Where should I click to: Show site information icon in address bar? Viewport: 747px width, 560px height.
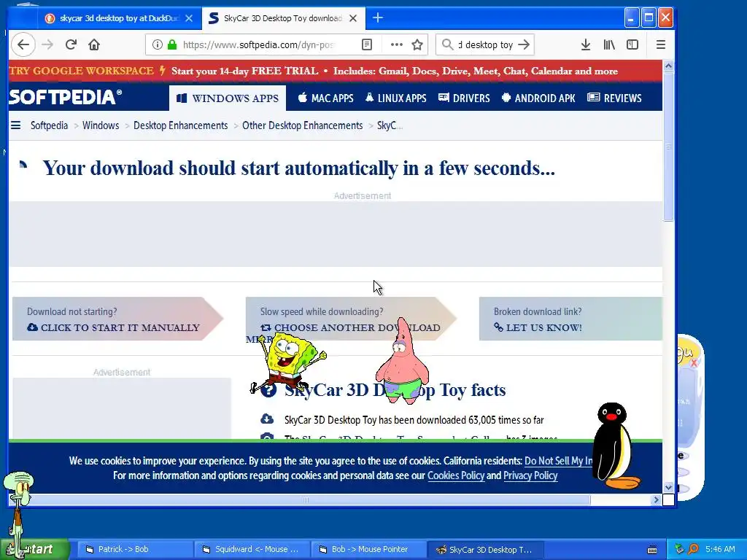tap(157, 44)
